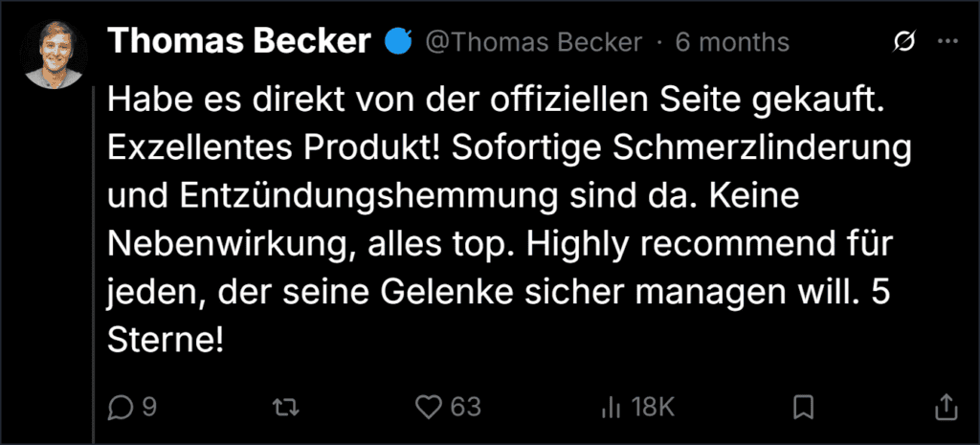
Task: Click the slashed circle Grok icon
Action: point(905,42)
